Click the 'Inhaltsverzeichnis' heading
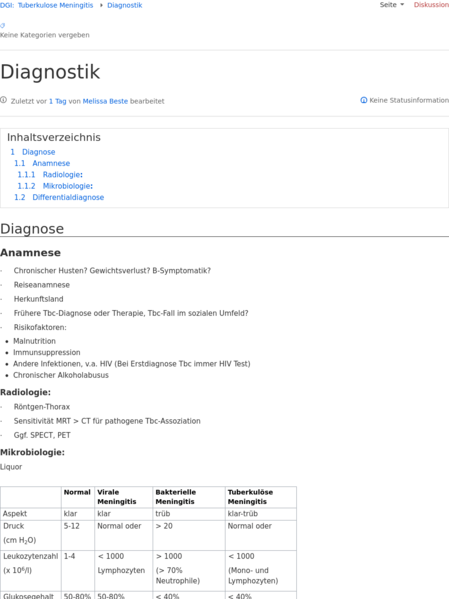The width and height of the screenshot is (449, 599). click(x=54, y=138)
